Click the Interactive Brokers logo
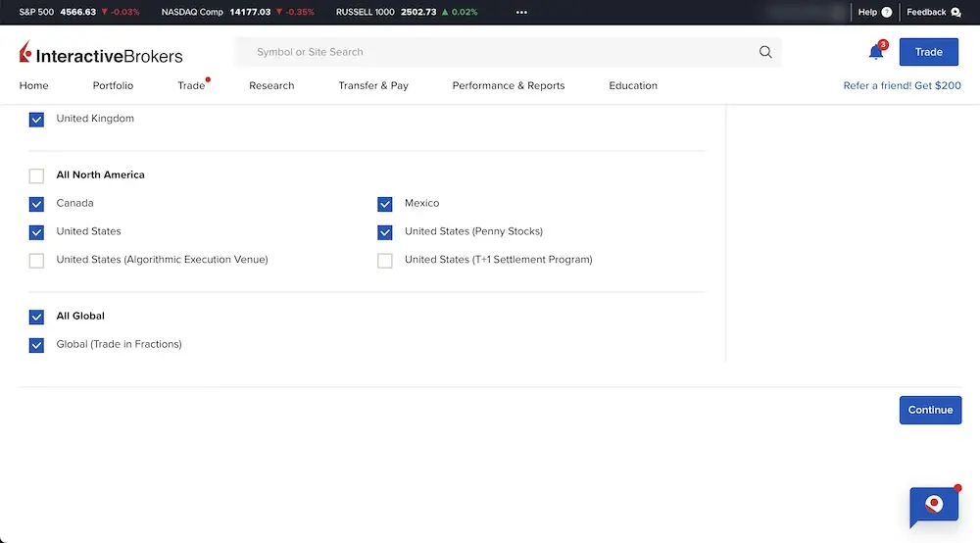Screen dimensions: 980x543 (x=101, y=55)
